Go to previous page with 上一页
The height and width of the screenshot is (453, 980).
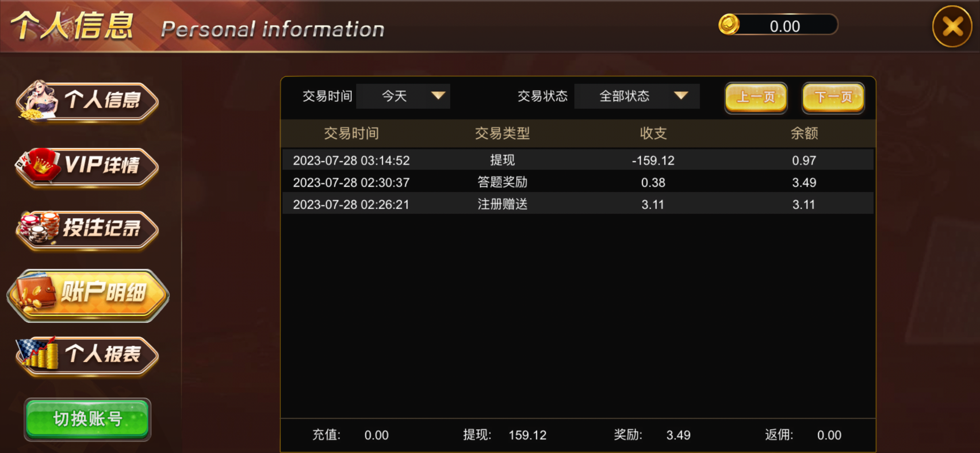click(756, 98)
